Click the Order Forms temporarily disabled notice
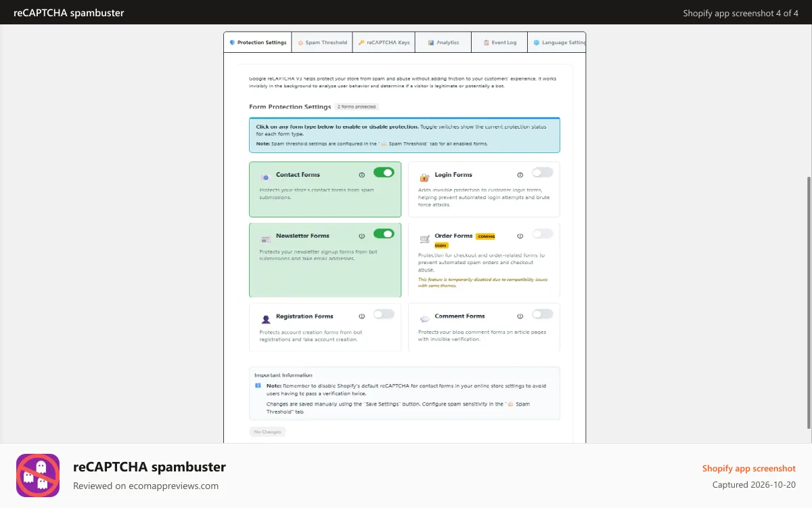The width and height of the screenshot is (812, 508). click(483, 282)
